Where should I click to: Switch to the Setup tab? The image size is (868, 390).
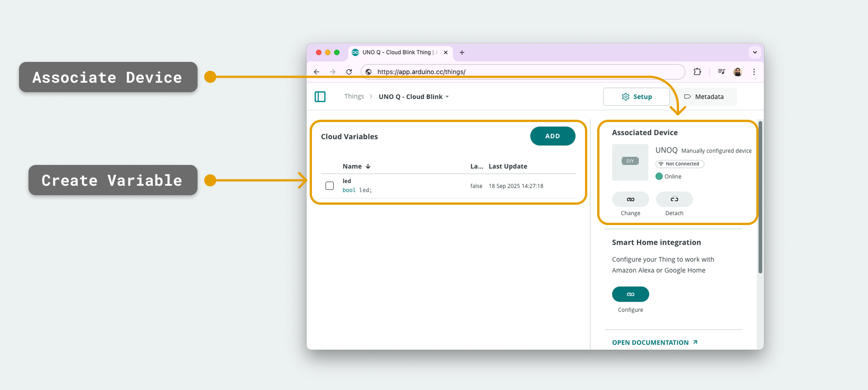pyautogui.click(x=637, y=97)
